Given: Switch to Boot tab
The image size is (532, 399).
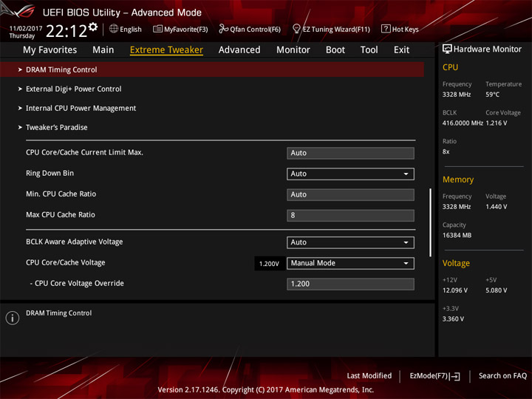Looking at the screenshot, I should [335, 50].
